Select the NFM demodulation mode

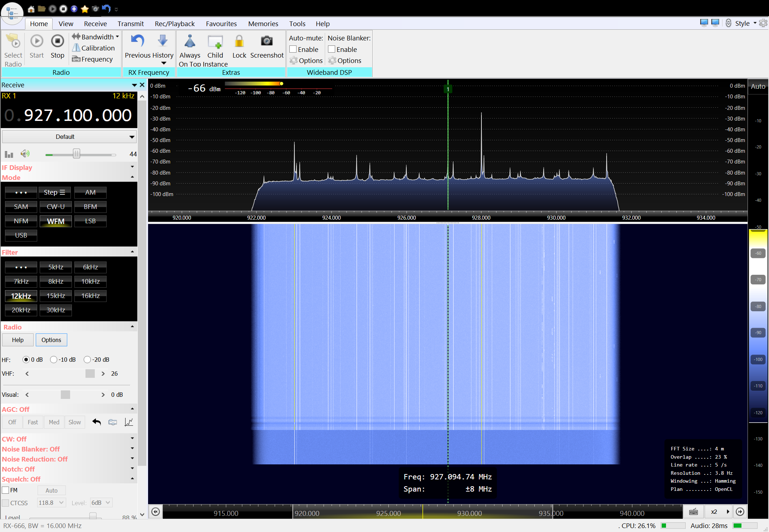(21, 221)
